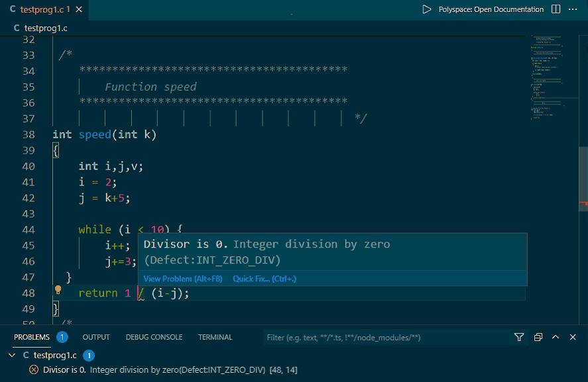This screenshot has height=382, width=588.
Task: Switch to the DEBUG CONSOLE tab
Action: pyautogui.click(x=154, y=337)
